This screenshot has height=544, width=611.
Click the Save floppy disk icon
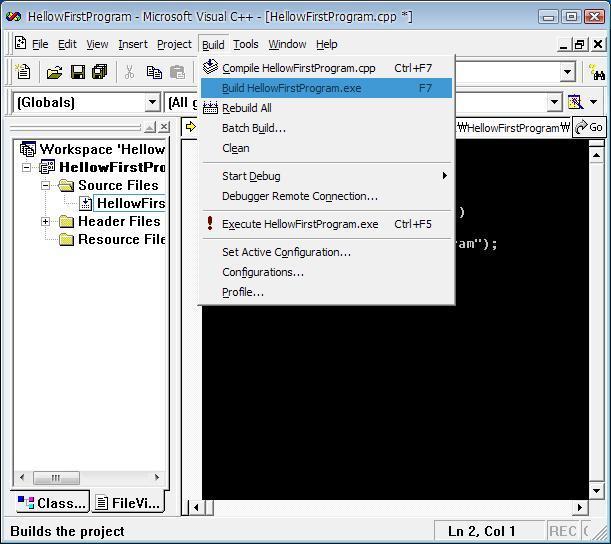(78, 72)
